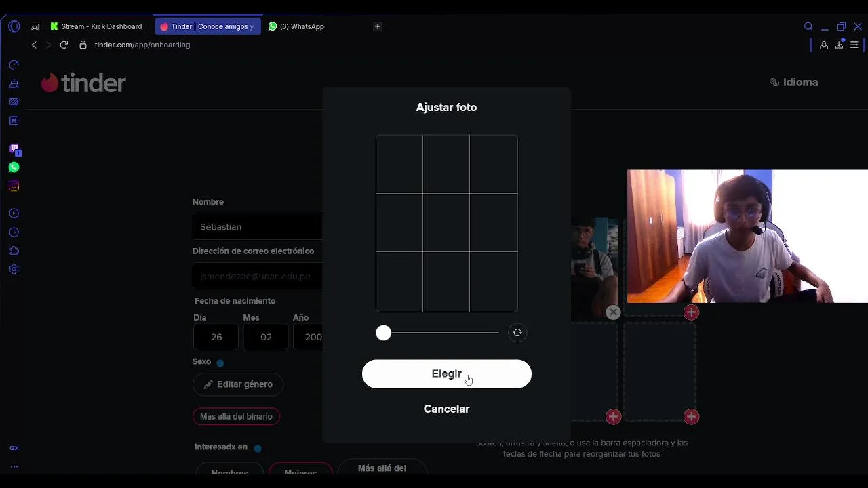The image size is (868, 488).
Task: Add photo in bottom middle slot plus
Action: pyautogui.click(x=613, y=417)
